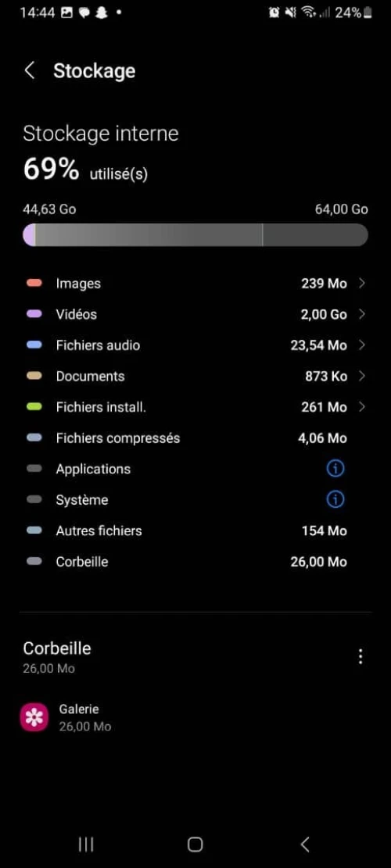Image resolution: width=391 pixels, height=868 pixels.
Task: Expand Vidéos category chevron
Action: (x=361, y=314)
